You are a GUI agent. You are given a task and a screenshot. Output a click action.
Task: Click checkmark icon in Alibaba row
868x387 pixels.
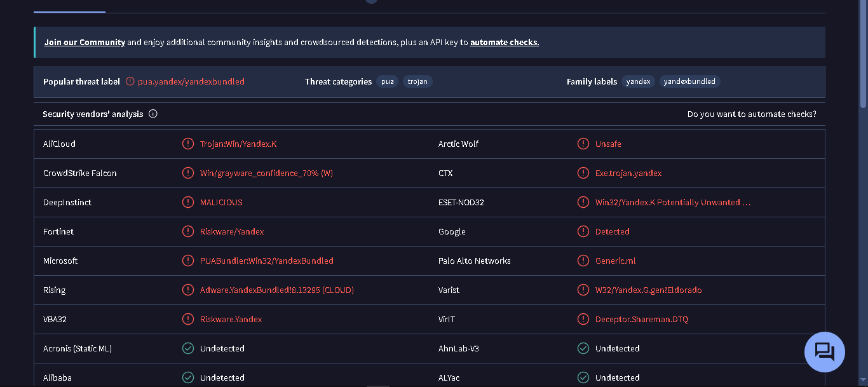(x=188, y=377)
